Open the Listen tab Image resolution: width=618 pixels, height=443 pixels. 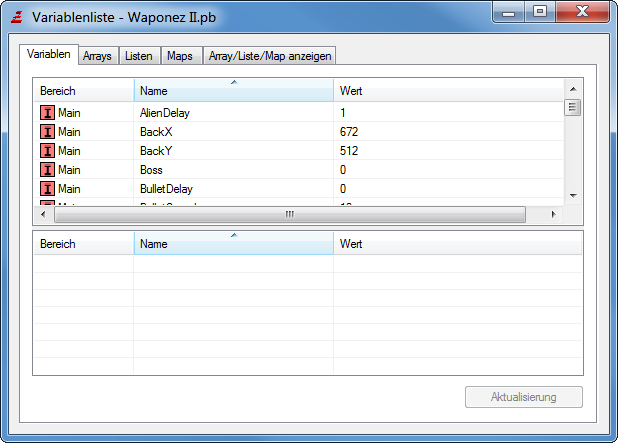(x=139, y=56)
